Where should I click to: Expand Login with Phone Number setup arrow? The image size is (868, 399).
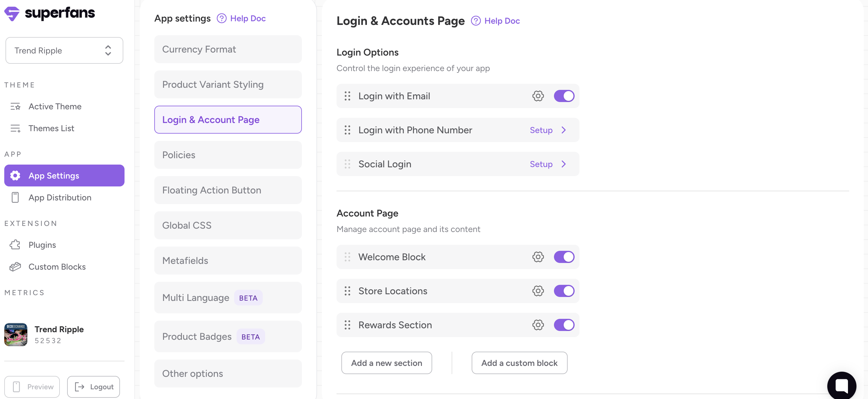coord(563,130)
